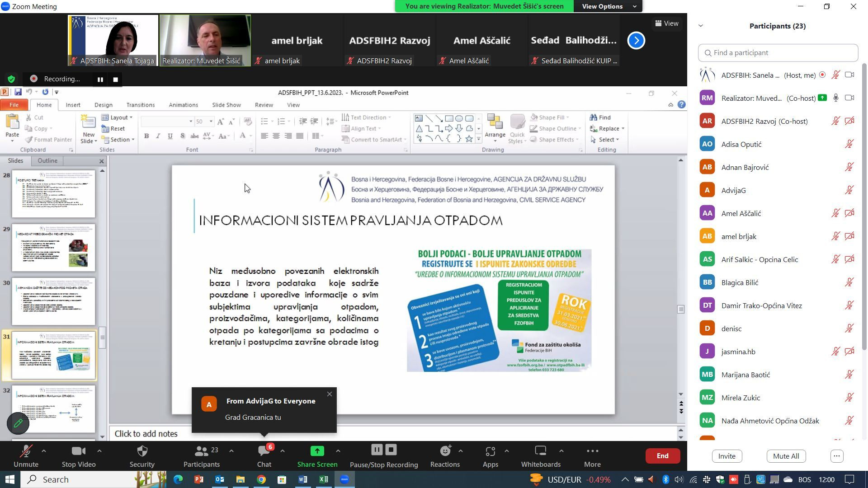Toggle Realizator Muvedet microphone icon

pyautogui.click(x=836, y=98)
